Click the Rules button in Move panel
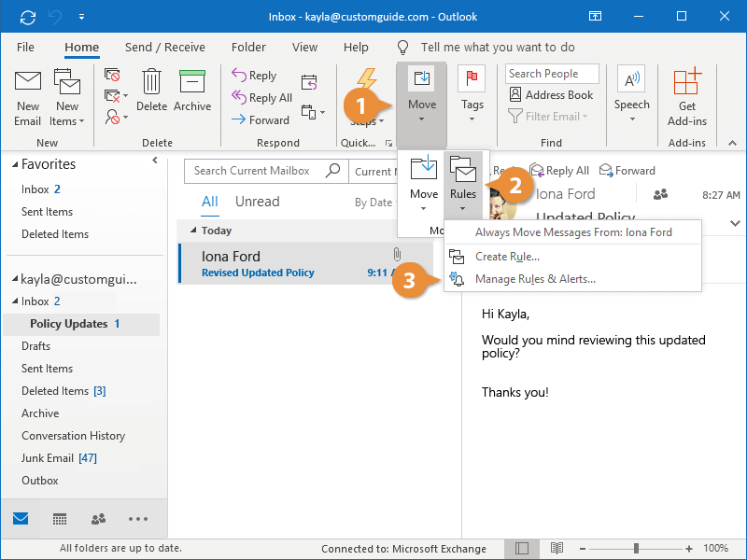Viewport: 747px width, 560px height. coord(463,183)
